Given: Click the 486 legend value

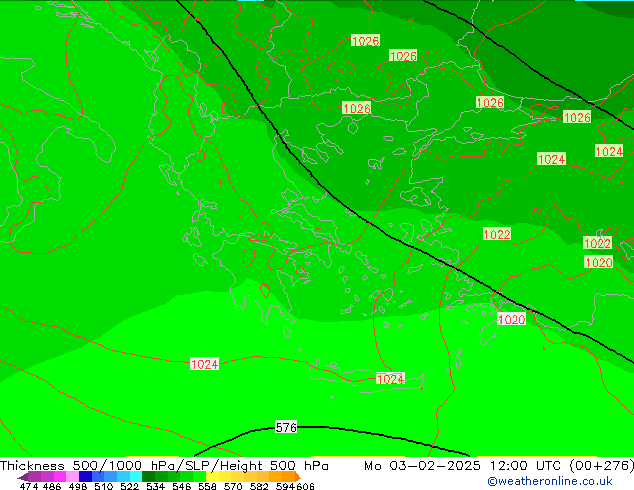Looking at the screenshot, I should point(52,486).
